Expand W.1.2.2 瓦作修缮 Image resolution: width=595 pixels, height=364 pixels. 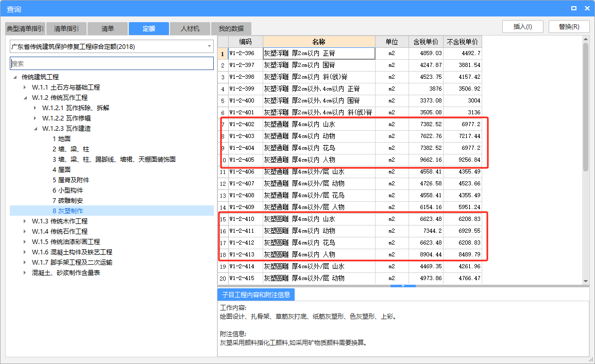click(35, 118)
